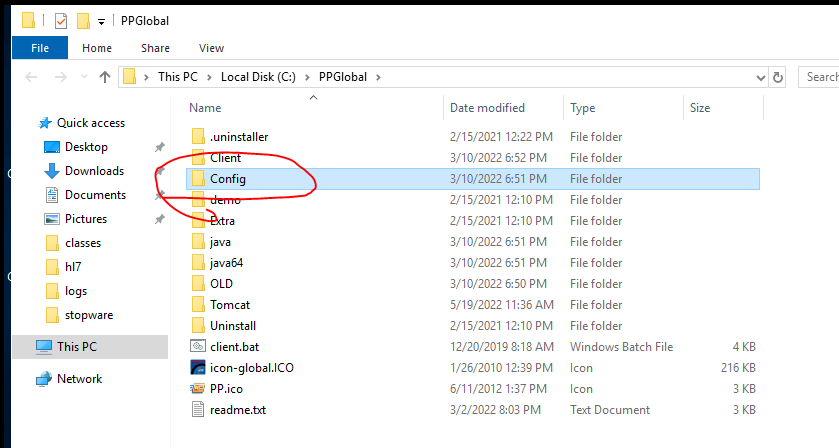Click the Search box
Viewport: 839px width, 448px height.
pos(819,77)
